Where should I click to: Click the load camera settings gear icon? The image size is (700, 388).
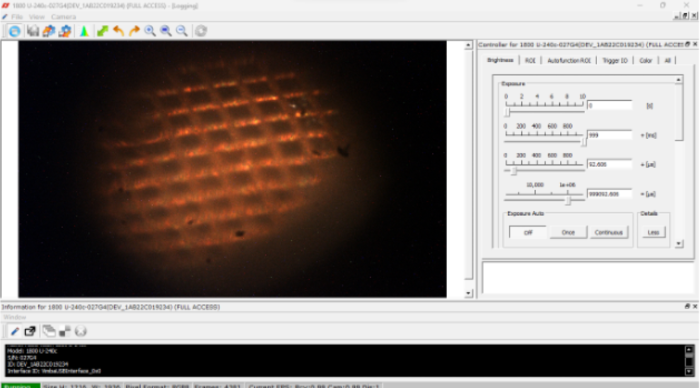click(x=49, y=31)
